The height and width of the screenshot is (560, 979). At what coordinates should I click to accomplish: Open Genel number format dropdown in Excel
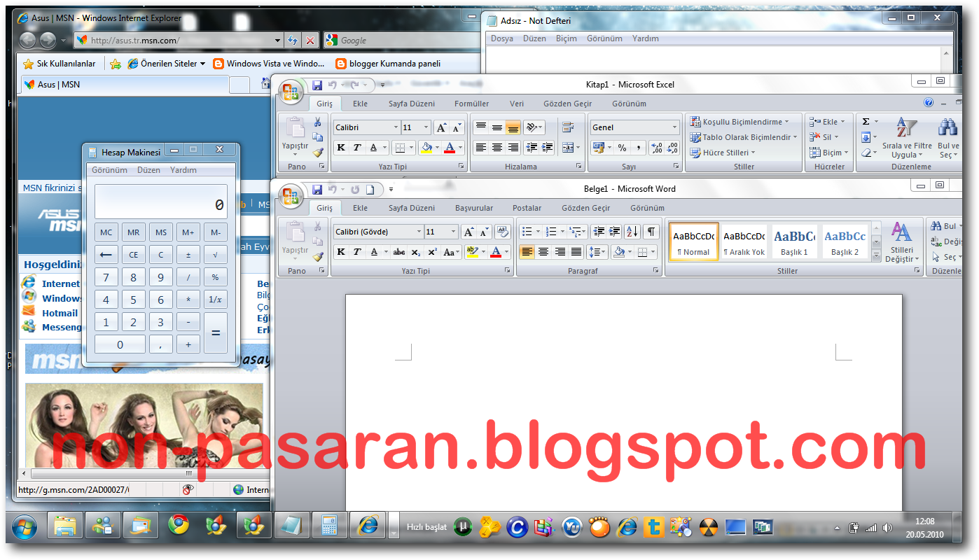tap(675, 127)
